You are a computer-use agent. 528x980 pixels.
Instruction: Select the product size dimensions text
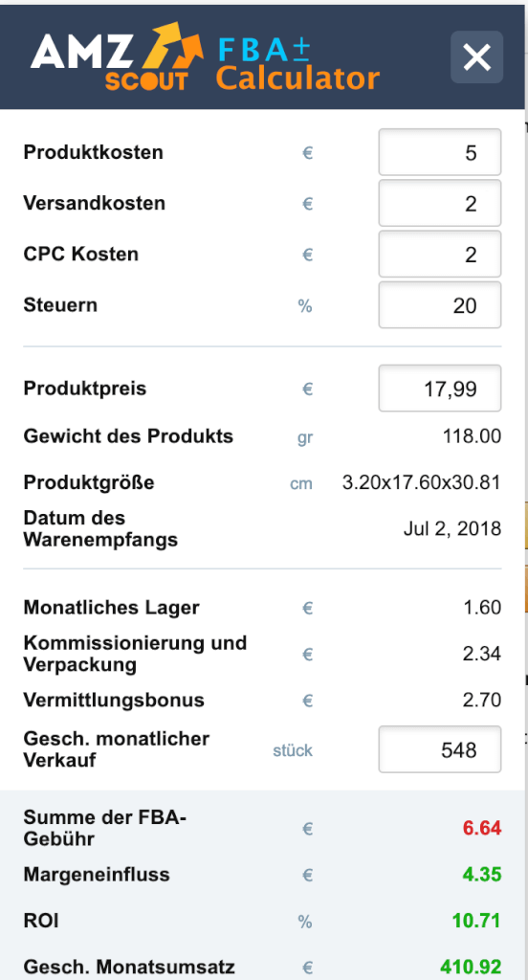click(x=422, y=482)
